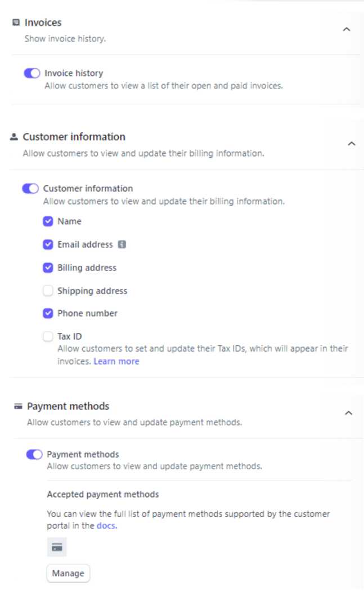Click the accepted card payment method icon
Viewport: 364px width, 596px height.
tap(57, 547)
